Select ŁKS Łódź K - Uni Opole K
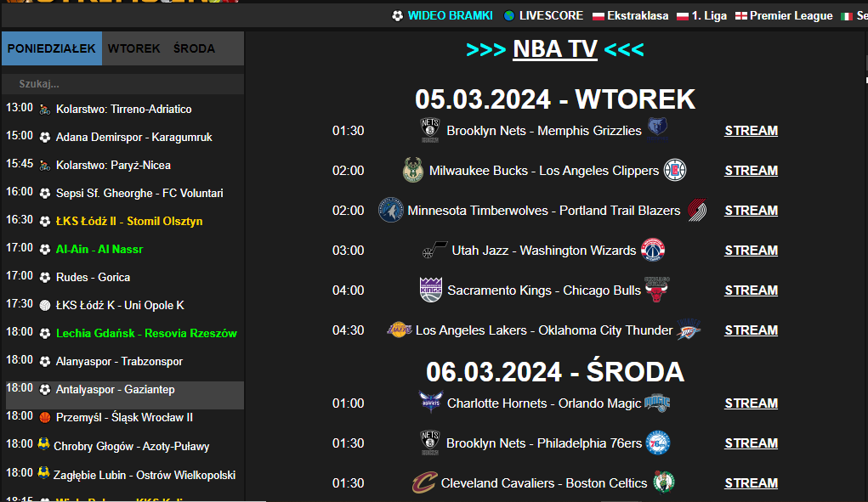 click(120, 305)
